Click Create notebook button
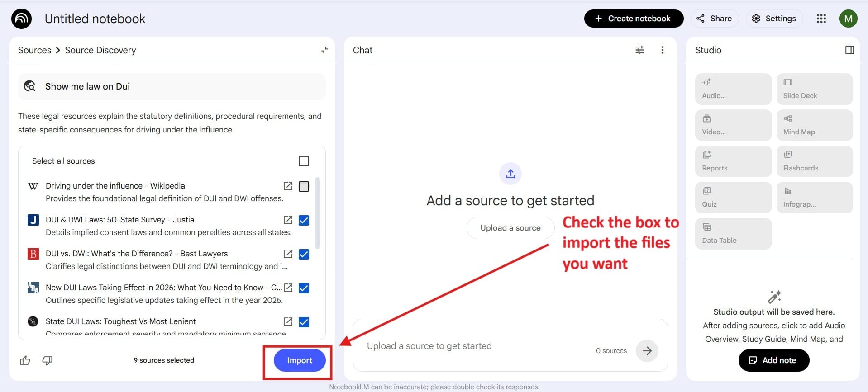 click(634, 19)
